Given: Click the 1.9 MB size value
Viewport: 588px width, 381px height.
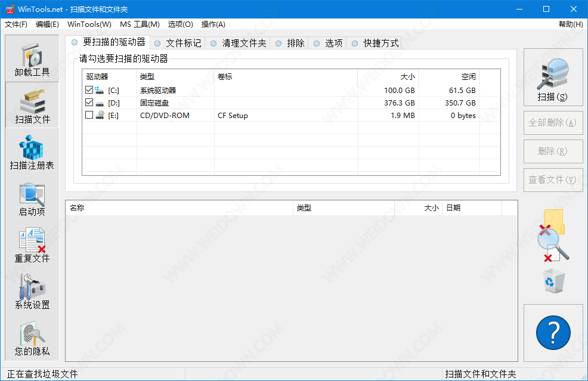Looking at the screenshot, I should pos(403,116).
